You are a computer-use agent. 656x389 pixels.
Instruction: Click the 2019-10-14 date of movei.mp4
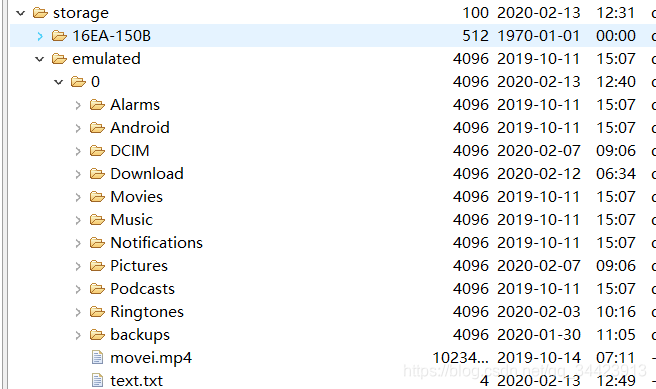pyautogui.click(x=538, y=358)
